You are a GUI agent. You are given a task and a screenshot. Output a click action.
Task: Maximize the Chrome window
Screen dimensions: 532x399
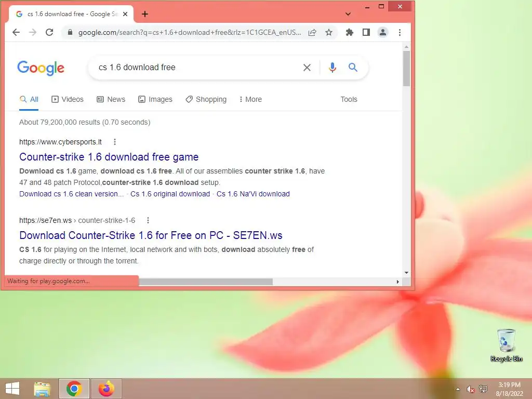(x=381, y=6)
